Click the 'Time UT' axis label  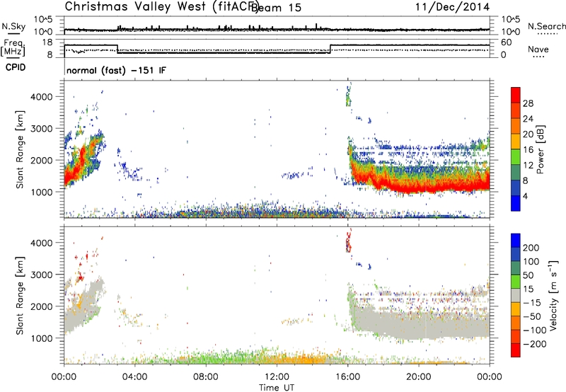(277, 387)
